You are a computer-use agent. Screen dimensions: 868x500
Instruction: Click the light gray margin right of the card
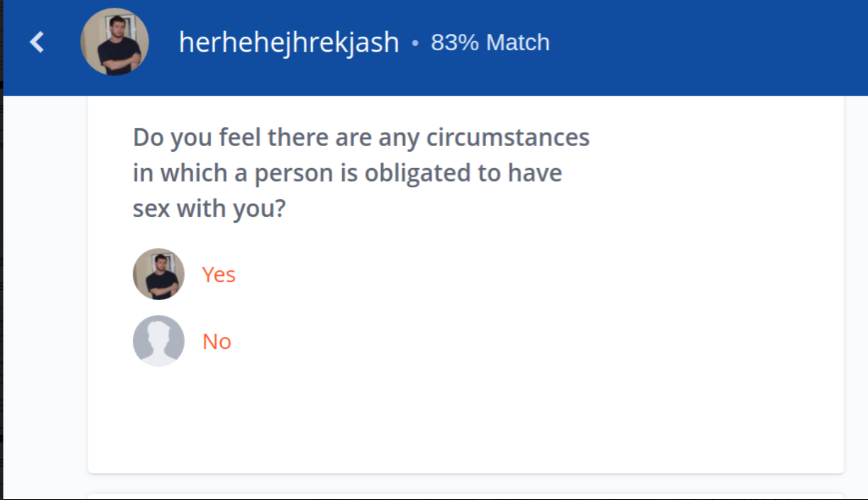(x=856, y=293)
